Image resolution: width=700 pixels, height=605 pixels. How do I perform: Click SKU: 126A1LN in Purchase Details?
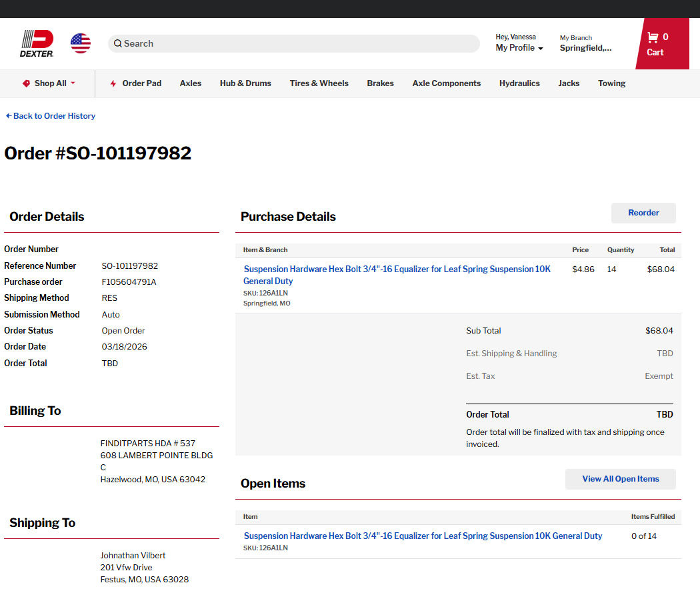(265, 293)
